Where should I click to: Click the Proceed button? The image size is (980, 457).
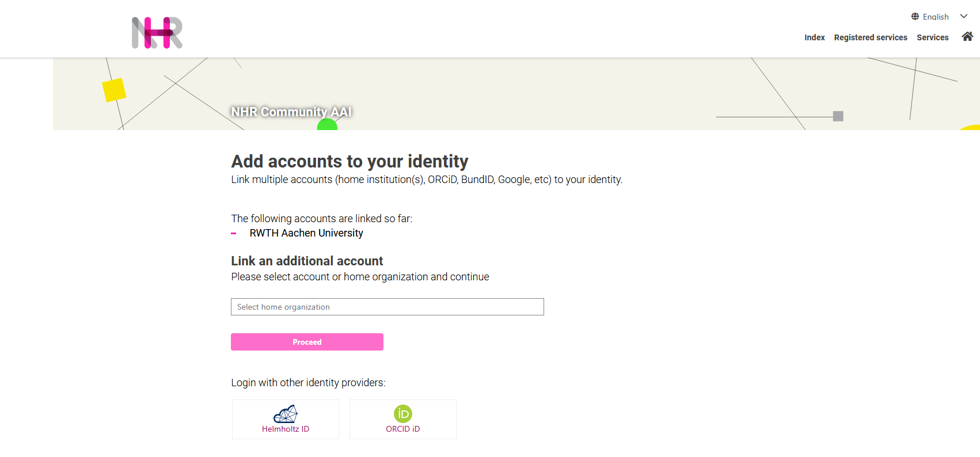click(x=307, y=342)
